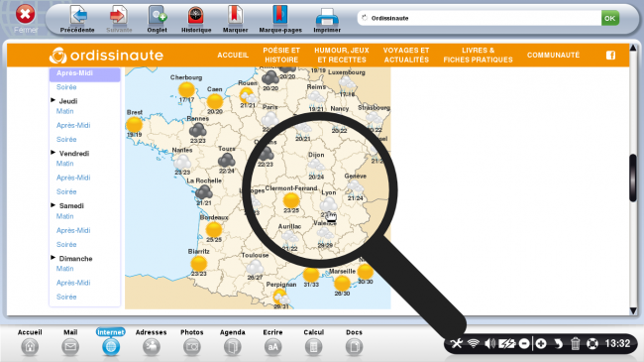Open the Photos camera application

pyautogui.click(x=192, y=347)
